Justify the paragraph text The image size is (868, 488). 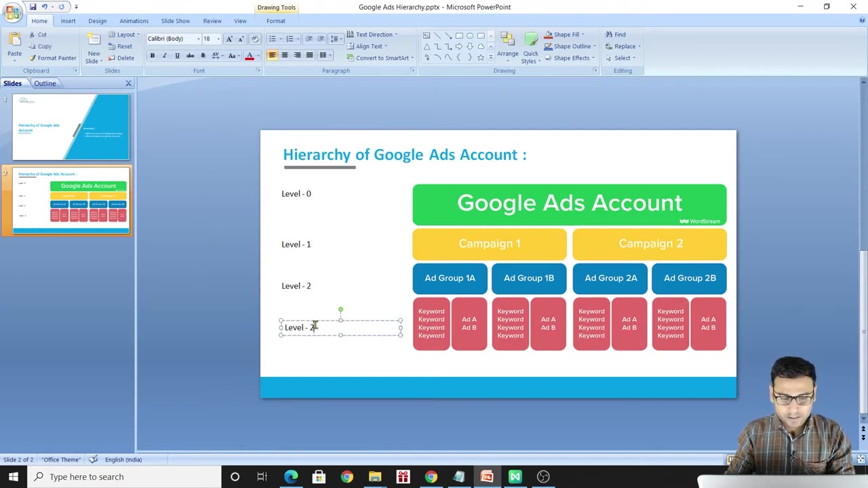(309, 56)
